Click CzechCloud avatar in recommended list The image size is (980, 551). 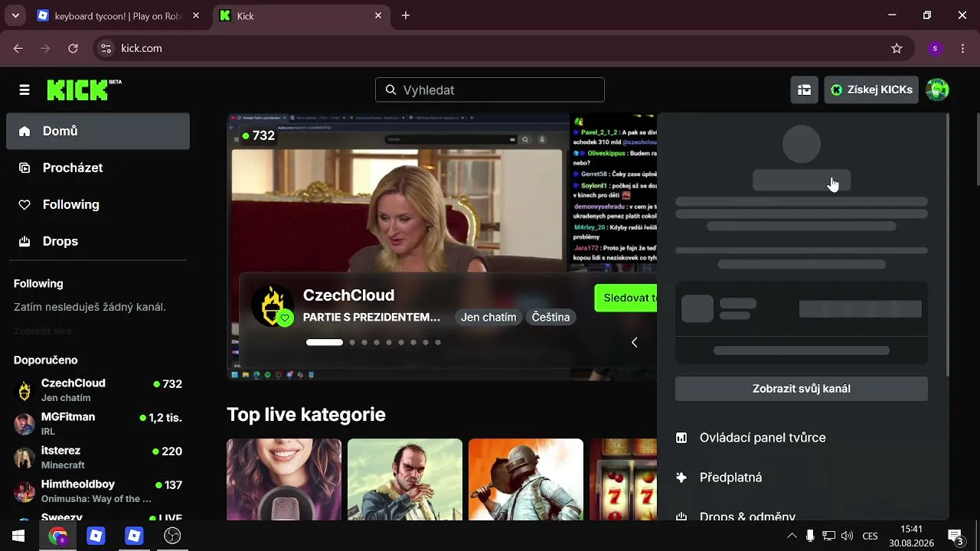pyautogui.click(x=24, y=390)
